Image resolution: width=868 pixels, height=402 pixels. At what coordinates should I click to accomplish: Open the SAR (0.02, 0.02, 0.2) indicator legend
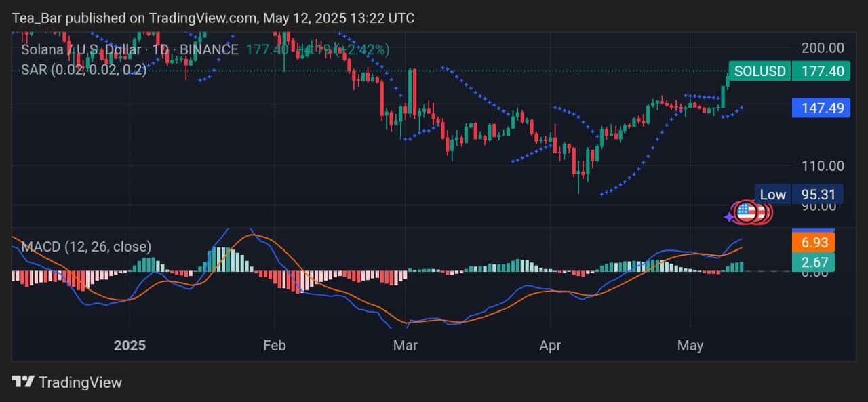(x=83, y=69)
